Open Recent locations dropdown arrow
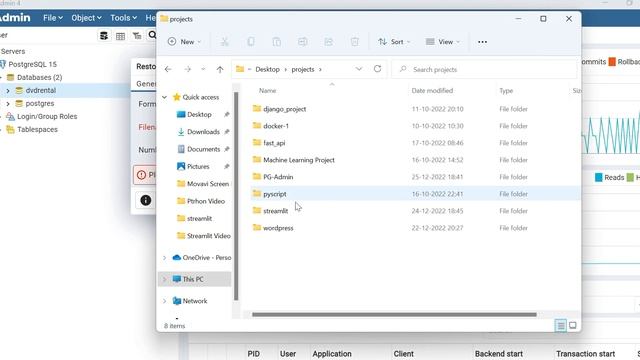 [203, 69]
